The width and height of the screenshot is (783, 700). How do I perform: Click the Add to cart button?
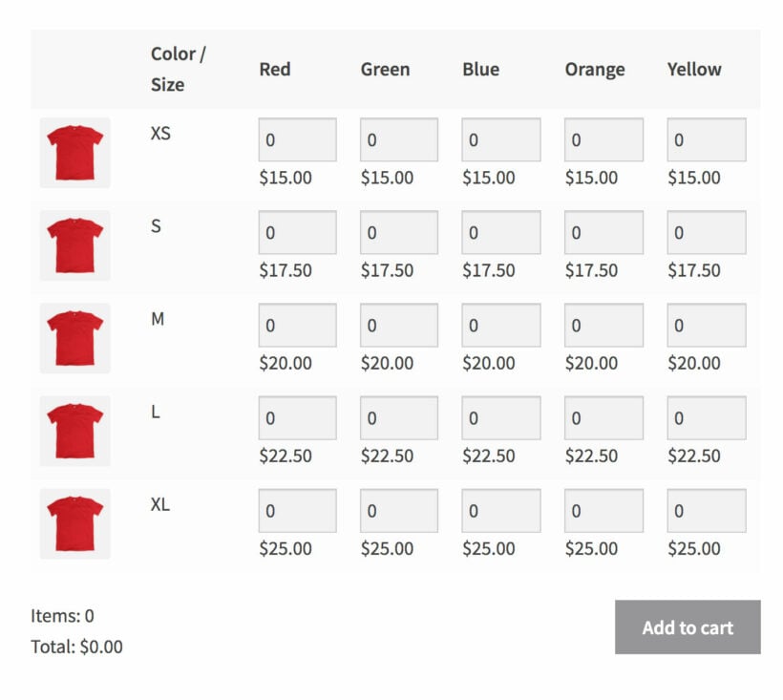pos(687,628)
